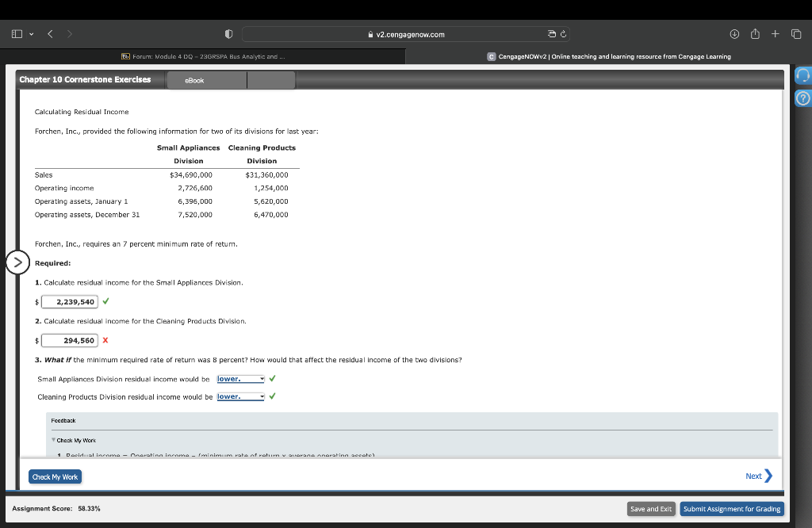Open the Cleaning Products residual income dropdown
Image resolution: width=812 pixels, height=528 pixels.
tap(240, 396)
